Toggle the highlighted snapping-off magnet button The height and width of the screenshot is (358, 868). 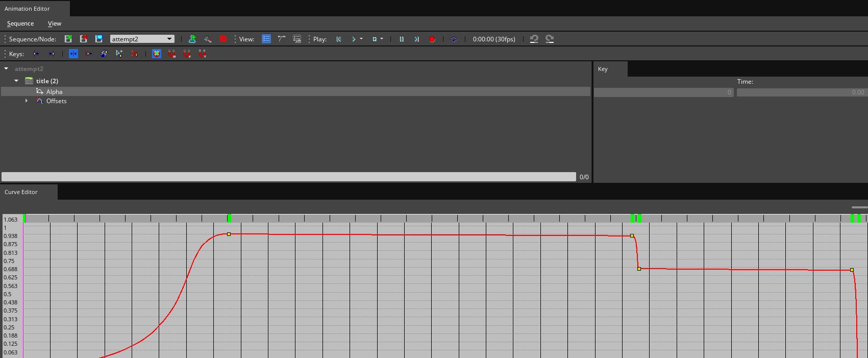[157, 54]
